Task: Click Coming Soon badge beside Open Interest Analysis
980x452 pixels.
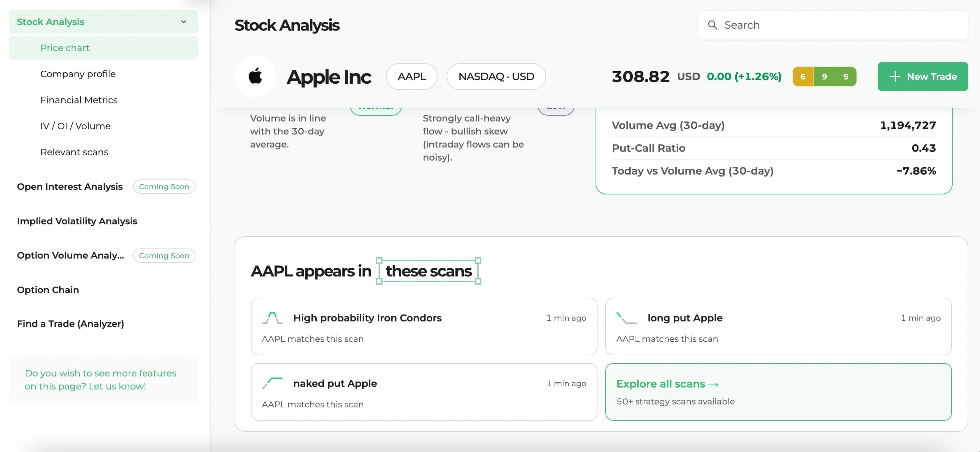Action: click(164, 187)
